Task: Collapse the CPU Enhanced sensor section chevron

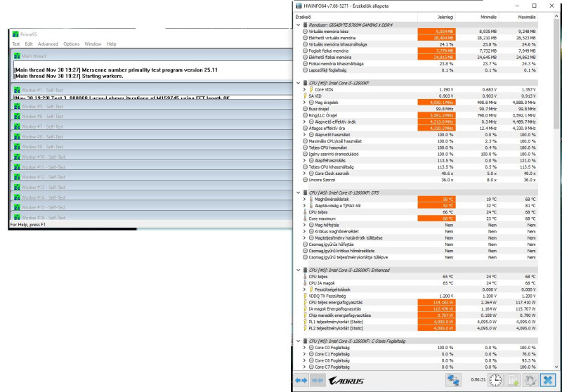Action: tap(298, 270)
